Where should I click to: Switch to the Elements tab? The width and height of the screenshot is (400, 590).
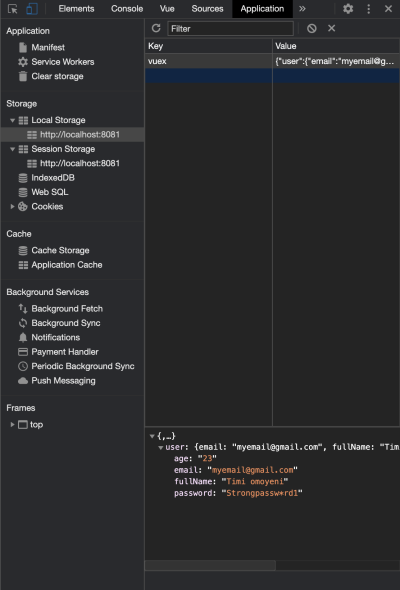(x=76, y=9)
